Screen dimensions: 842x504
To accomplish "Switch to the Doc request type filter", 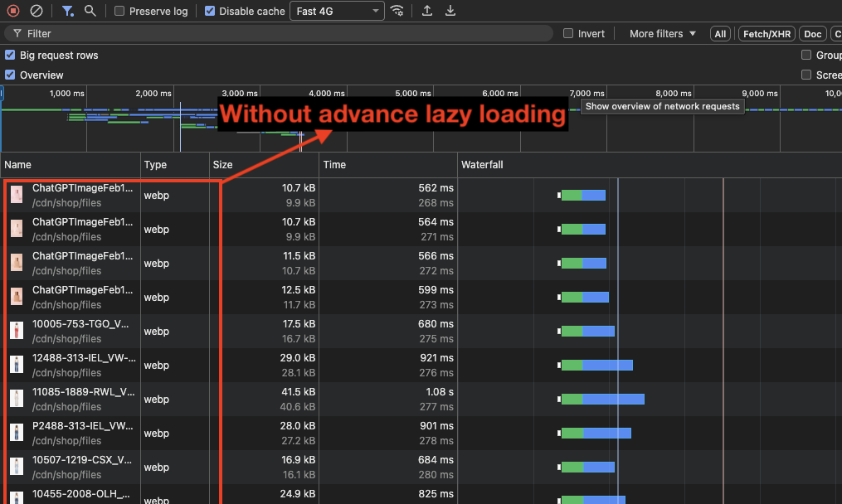I will pyautogui.click(x=813, y=34).
